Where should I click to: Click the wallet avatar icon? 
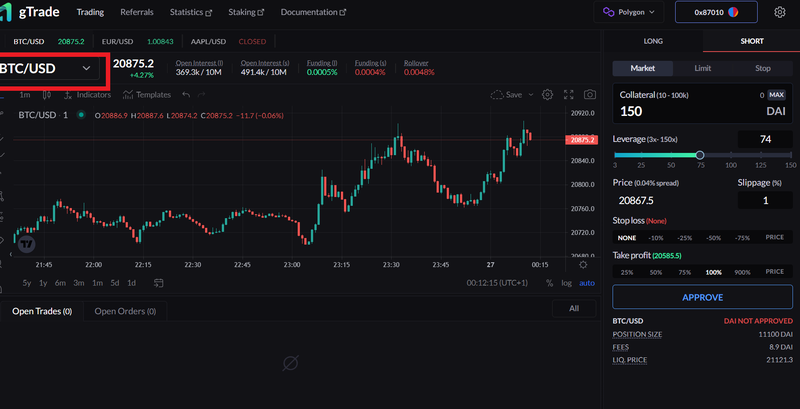[x=734, y=12]
